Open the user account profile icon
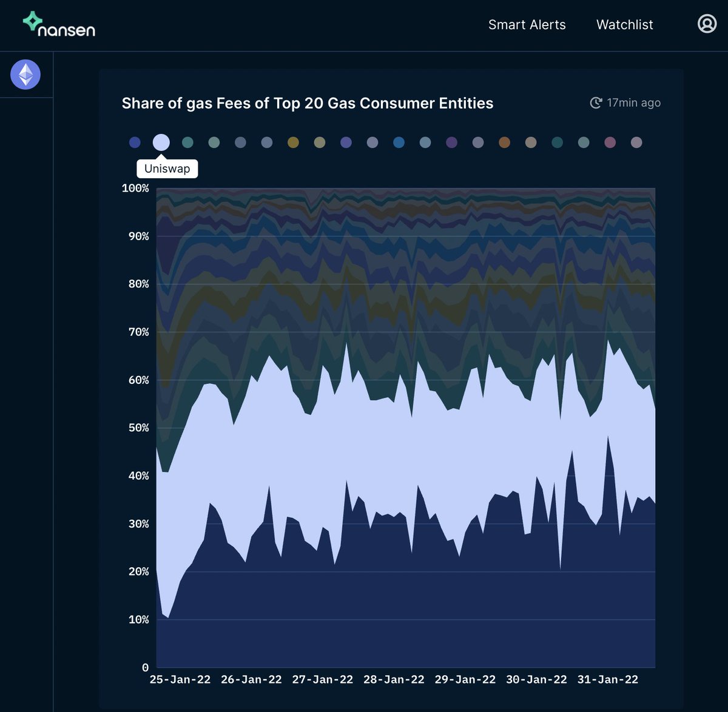This screenshot has height=712, width=728. tap(706, 24)
